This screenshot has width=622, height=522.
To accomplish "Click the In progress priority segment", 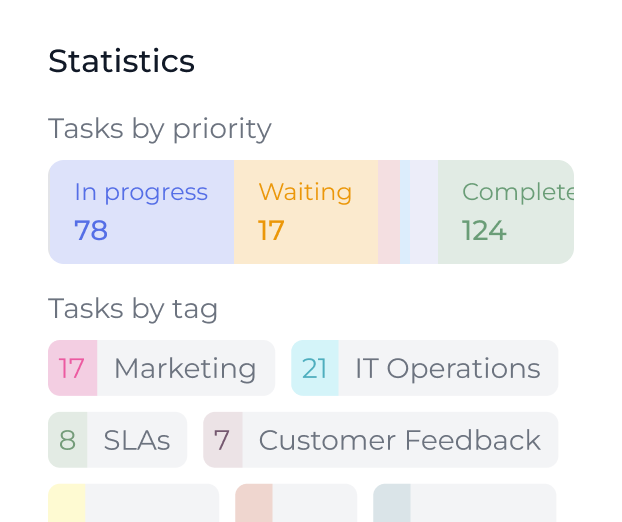I will coord(141,212).
